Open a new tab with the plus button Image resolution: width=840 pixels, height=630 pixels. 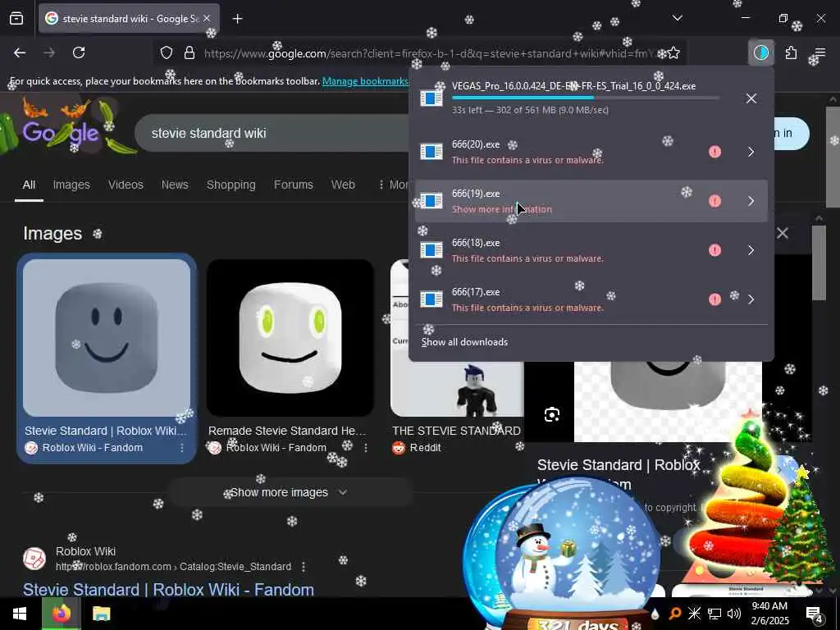pyautogui.click(x=238, y=19)
